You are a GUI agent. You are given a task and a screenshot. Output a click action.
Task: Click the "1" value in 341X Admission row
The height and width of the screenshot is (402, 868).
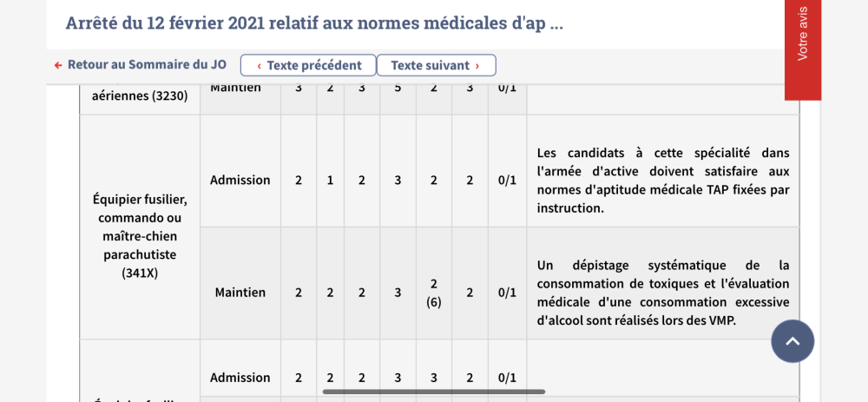(330, 180)
